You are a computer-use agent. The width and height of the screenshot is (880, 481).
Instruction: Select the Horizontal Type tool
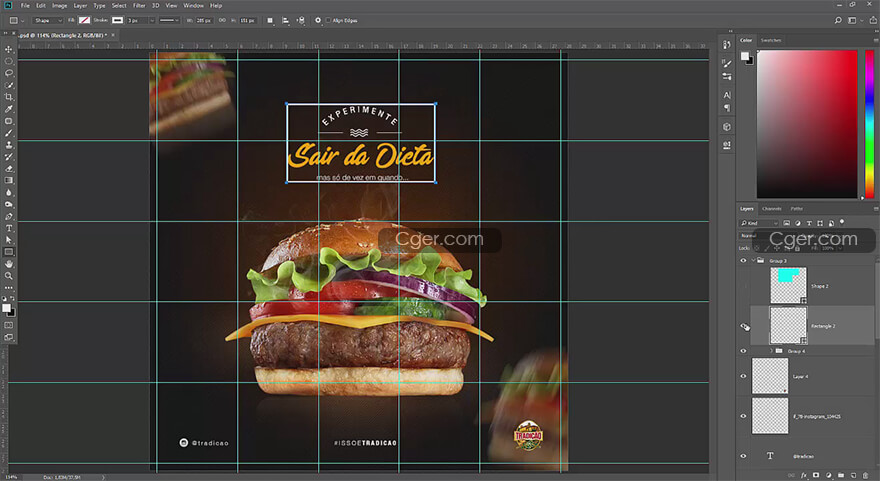coord(8,228)
